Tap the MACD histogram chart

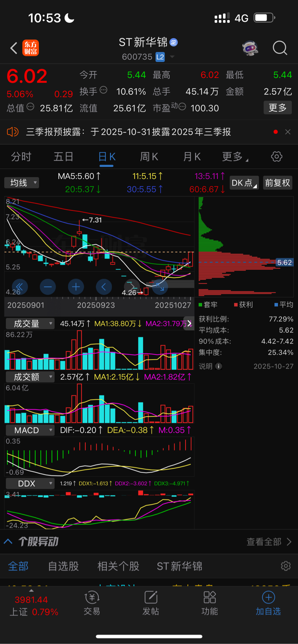click(x=99, y=456)
